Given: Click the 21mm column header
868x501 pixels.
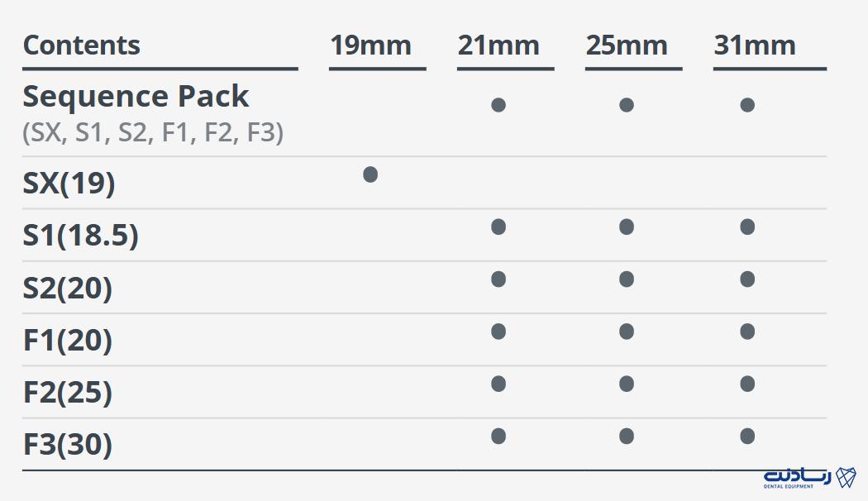Looking at the screenshot, I should coord(498,45).
